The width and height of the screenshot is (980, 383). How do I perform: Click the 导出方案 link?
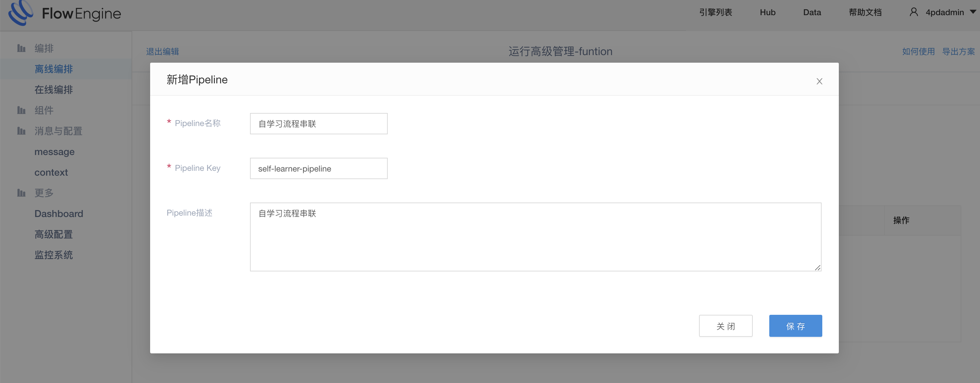[958, 51]
